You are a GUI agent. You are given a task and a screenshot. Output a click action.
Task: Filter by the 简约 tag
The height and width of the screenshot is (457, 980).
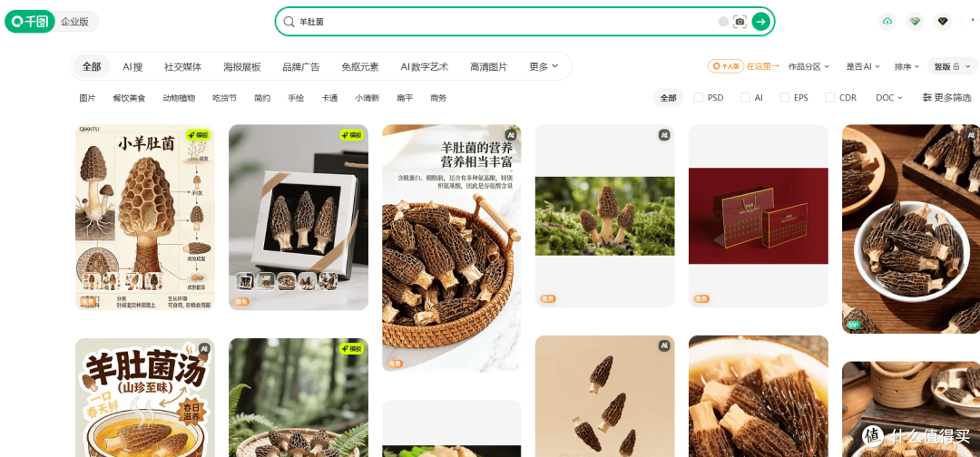[x=262, y=98]
